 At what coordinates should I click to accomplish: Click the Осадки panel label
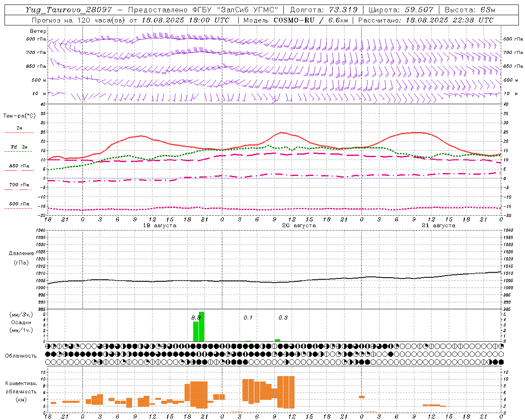[x=21, y=322]
